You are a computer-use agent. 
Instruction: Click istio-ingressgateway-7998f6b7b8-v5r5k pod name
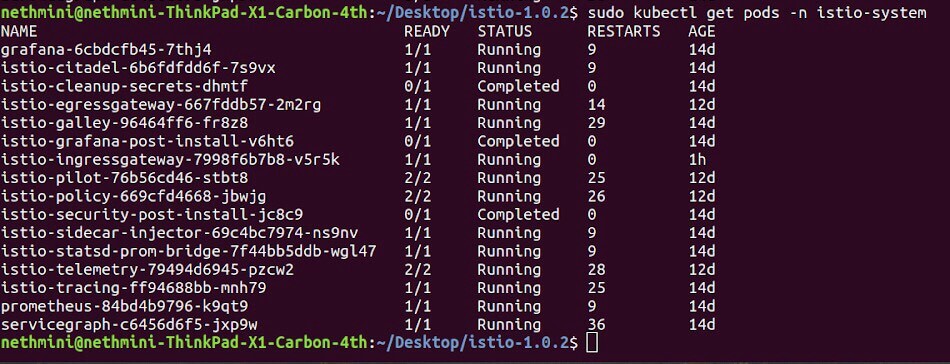[x=170, y=159]
